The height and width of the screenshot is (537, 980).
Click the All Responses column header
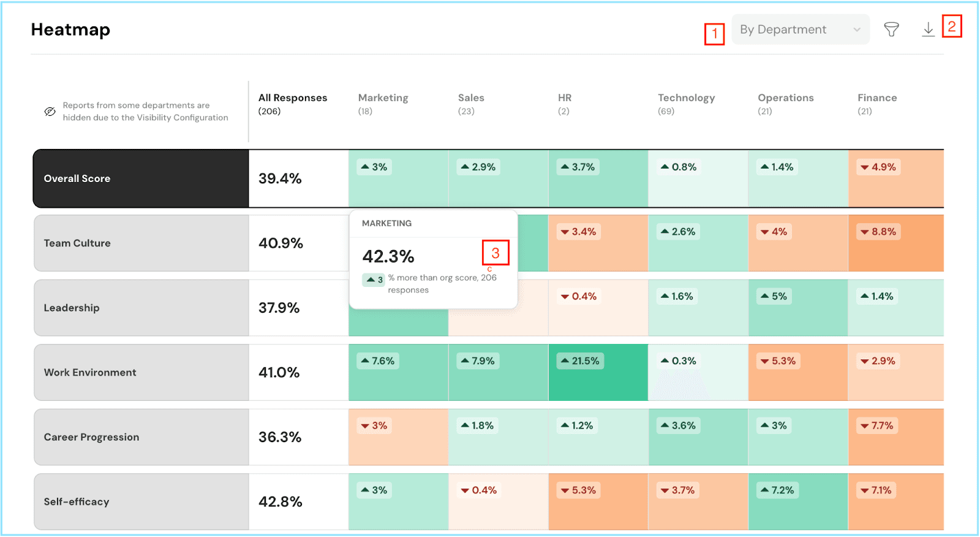[292, 98]
